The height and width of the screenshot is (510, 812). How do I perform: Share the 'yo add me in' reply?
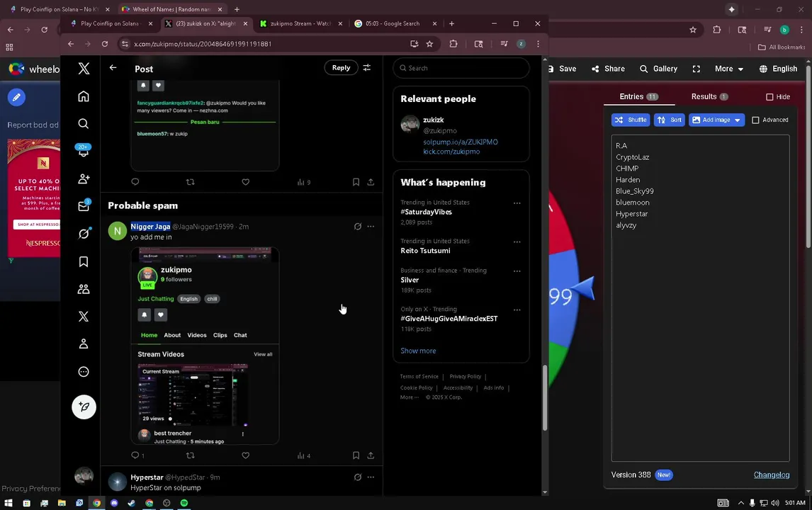371,455
